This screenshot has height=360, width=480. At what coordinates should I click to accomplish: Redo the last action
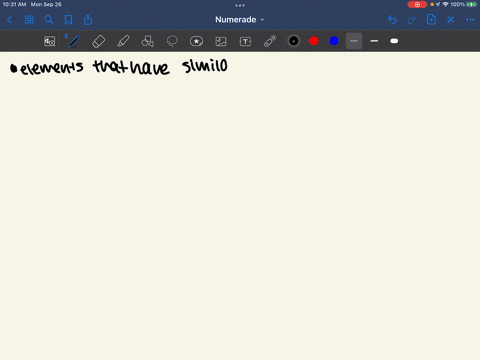(x=412, y=20)
